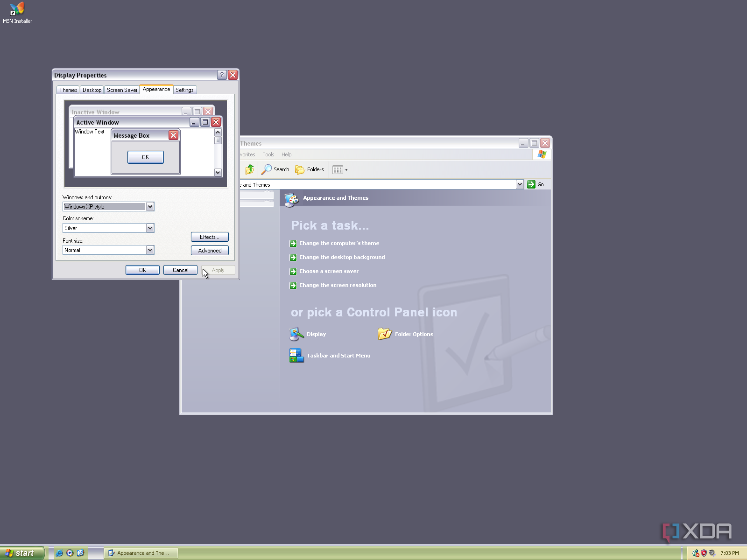The height and width of the screenshot is (560, 747).
Task: Click the Windows flag logo in Explorer
Action: tap(542, 154)
